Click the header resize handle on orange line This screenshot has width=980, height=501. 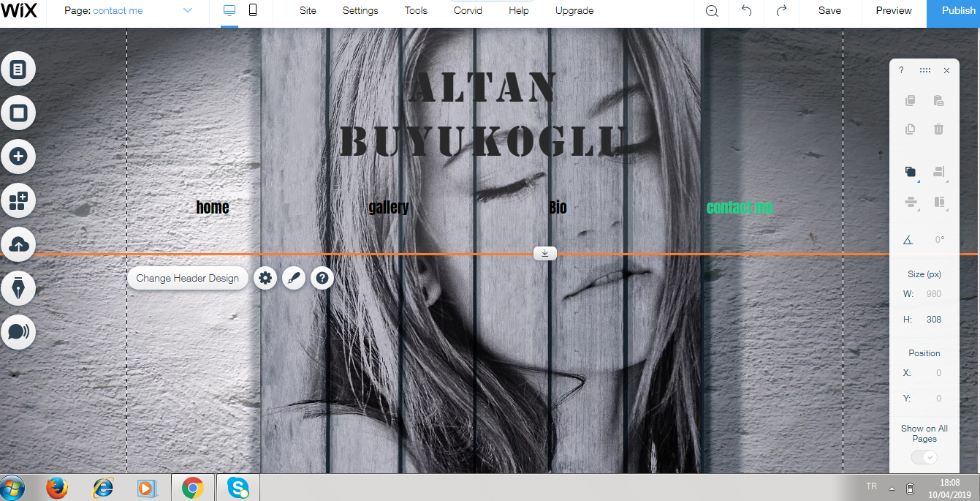545,253
